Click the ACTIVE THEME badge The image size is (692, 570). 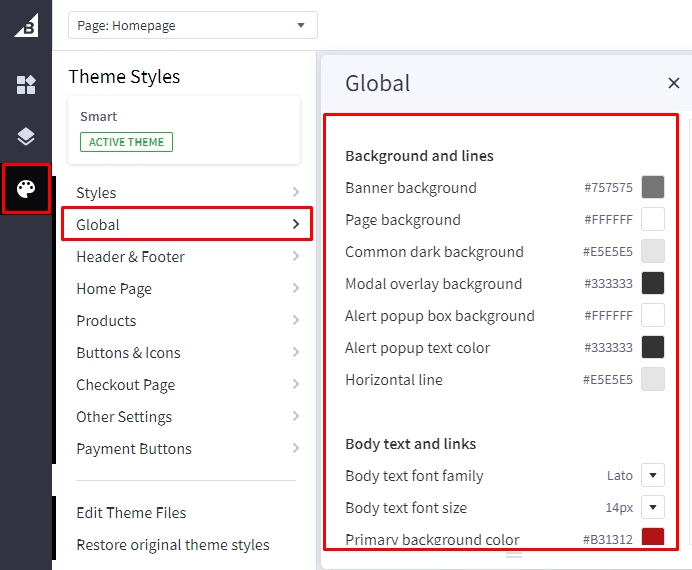point(126,142)
